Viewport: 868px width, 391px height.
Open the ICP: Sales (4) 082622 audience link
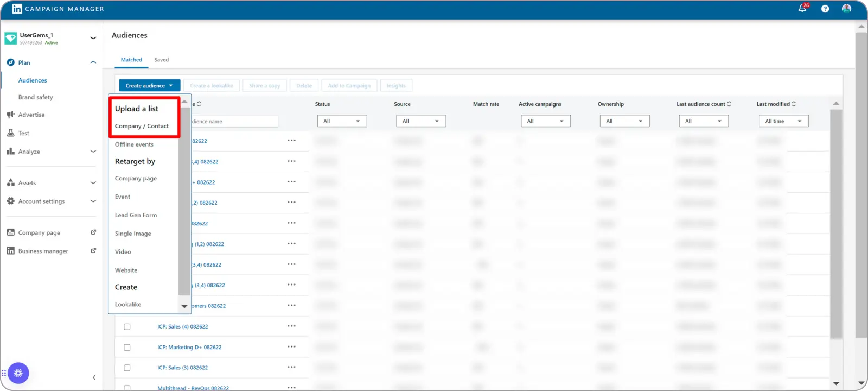[182, 327]
